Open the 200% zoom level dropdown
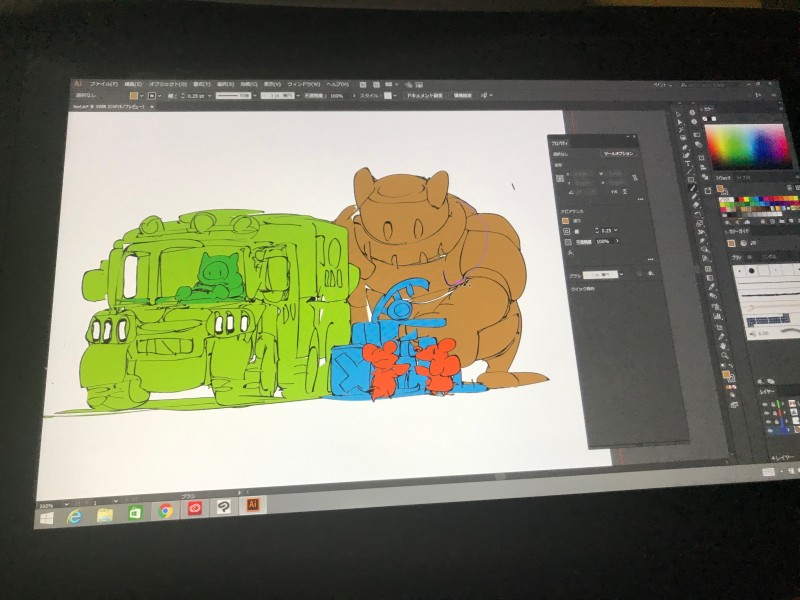This screenshot has height=600, width=800. pos(67,505)
